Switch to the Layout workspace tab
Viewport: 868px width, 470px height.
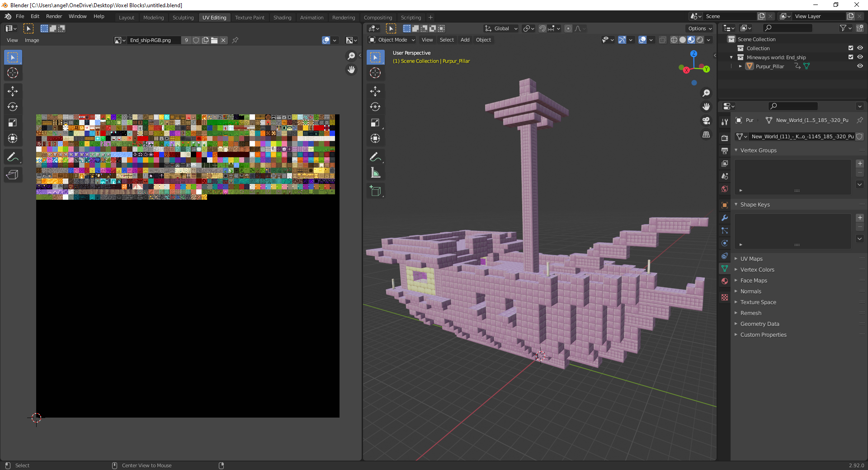[x=127, y=18]
